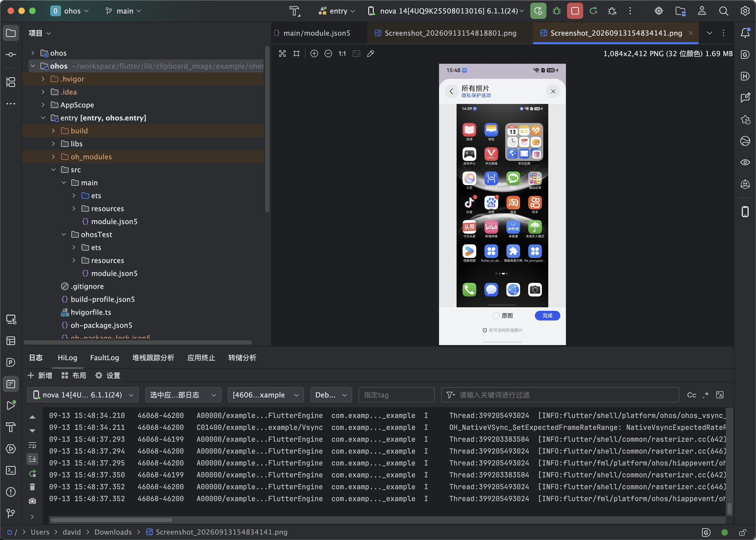
Task: Toggle soft-wrap in log panel
Action: coord(32,445)
